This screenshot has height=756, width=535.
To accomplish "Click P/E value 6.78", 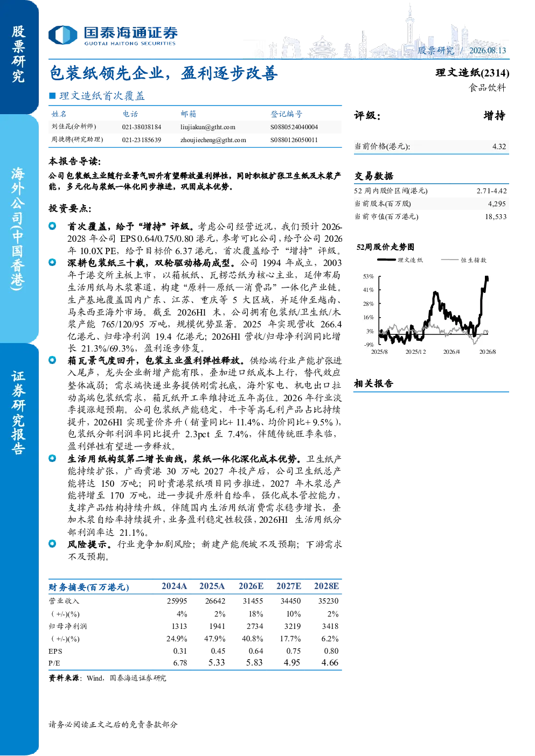I will [x=180, y=663].
